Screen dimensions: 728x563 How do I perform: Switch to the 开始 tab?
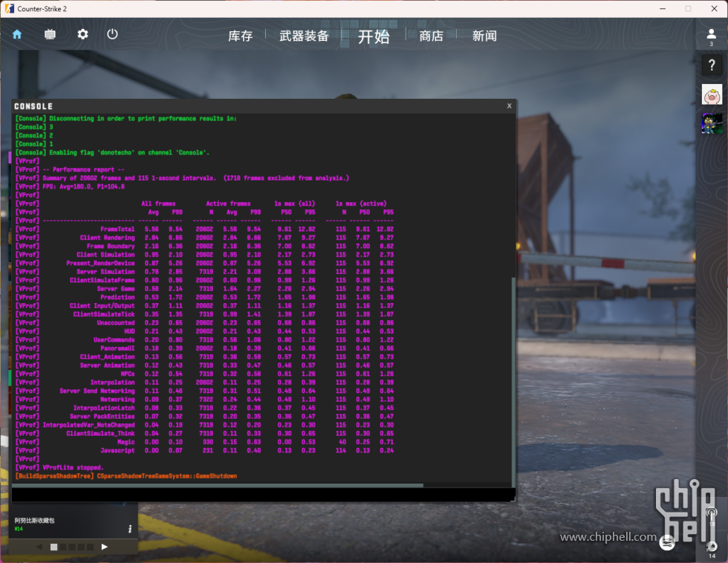click(x=374, y=36)
